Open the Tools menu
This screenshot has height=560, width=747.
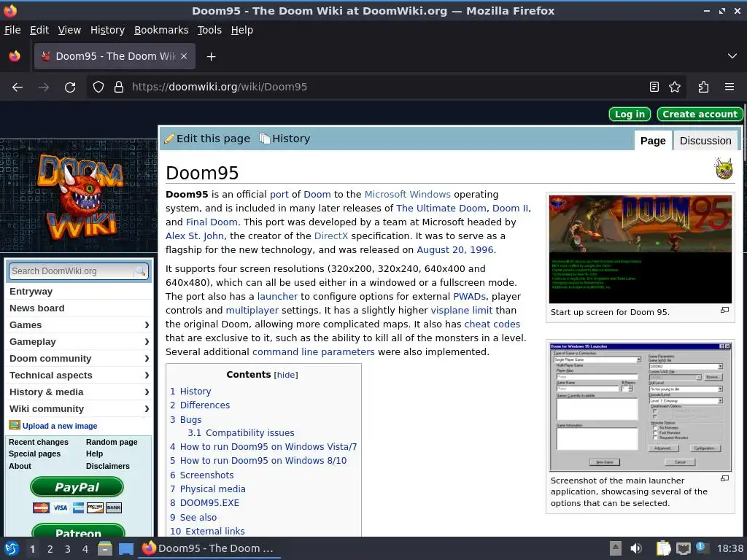tap(209, 30)
